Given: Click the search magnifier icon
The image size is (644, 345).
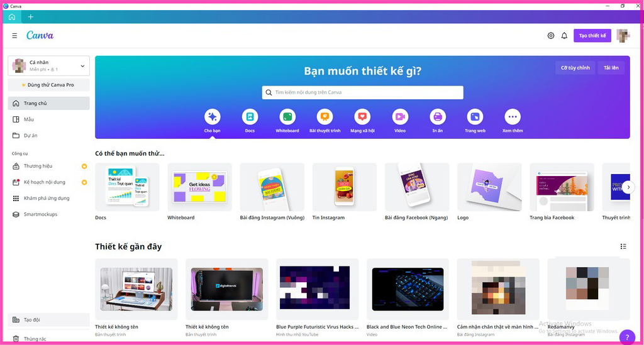Looking at the screenshot, I should pos(269,92).
